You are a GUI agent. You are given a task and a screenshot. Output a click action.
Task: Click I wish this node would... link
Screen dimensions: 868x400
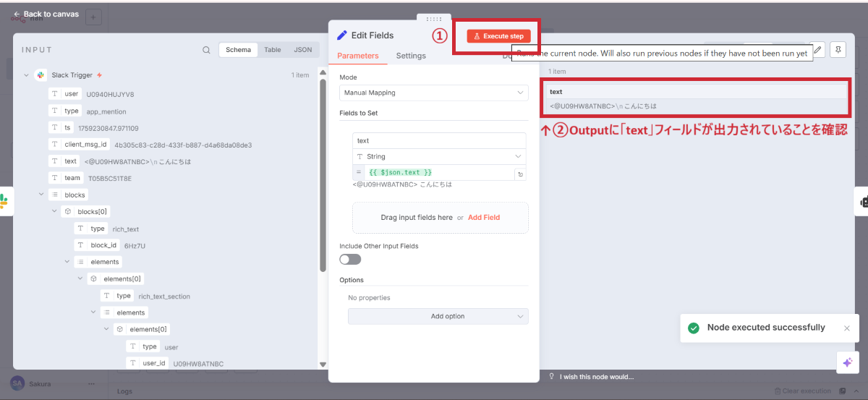(597, 376)
